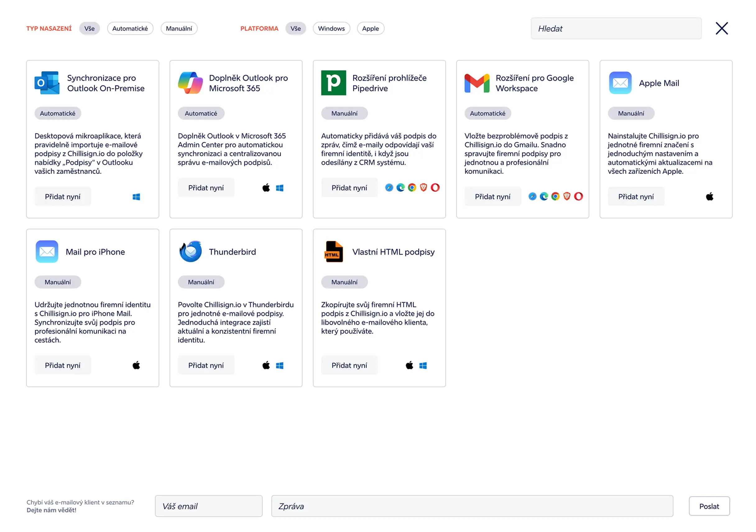Click Opera icon in Pipedrive card
Image resolution: width=756 pixels, height=532 pixels.
click(x=435, y=188)
